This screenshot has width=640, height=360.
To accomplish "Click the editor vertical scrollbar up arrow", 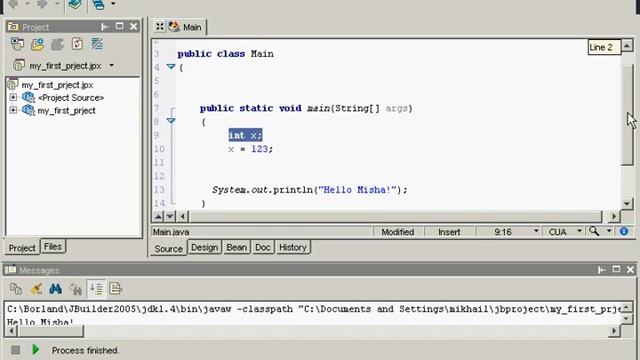I will click(x=627, y=45).
